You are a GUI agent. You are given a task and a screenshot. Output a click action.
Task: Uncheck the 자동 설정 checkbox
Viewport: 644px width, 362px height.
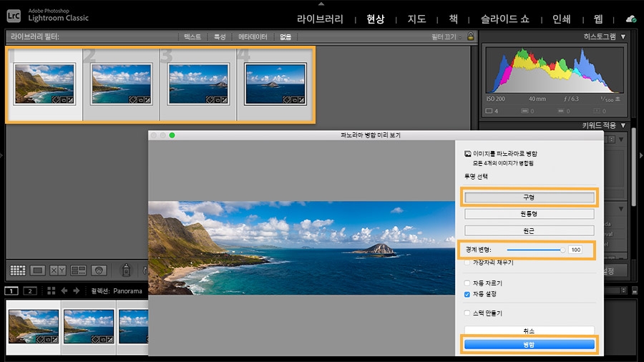(467, 294)
